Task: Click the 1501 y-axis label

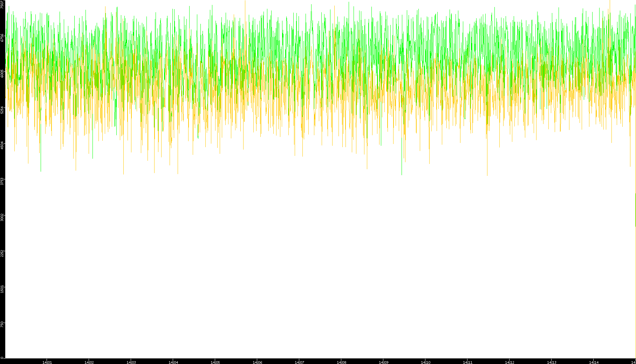Action: [x=2, y=289]
